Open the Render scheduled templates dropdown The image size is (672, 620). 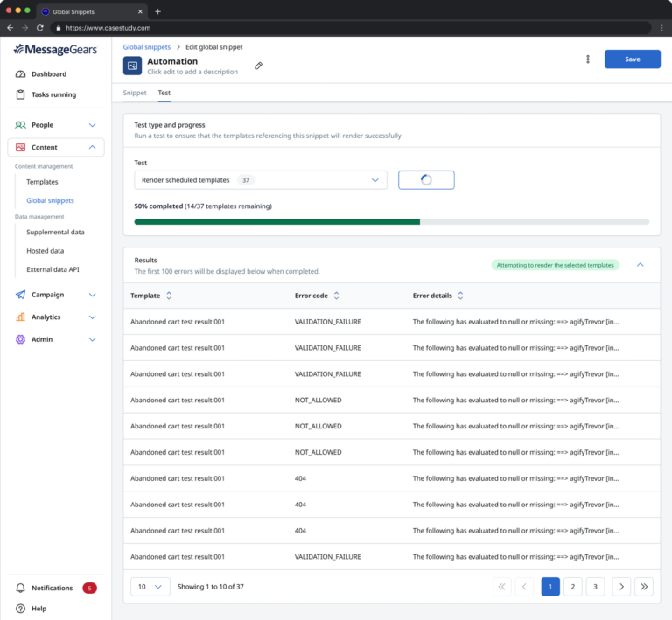[261, 179]
